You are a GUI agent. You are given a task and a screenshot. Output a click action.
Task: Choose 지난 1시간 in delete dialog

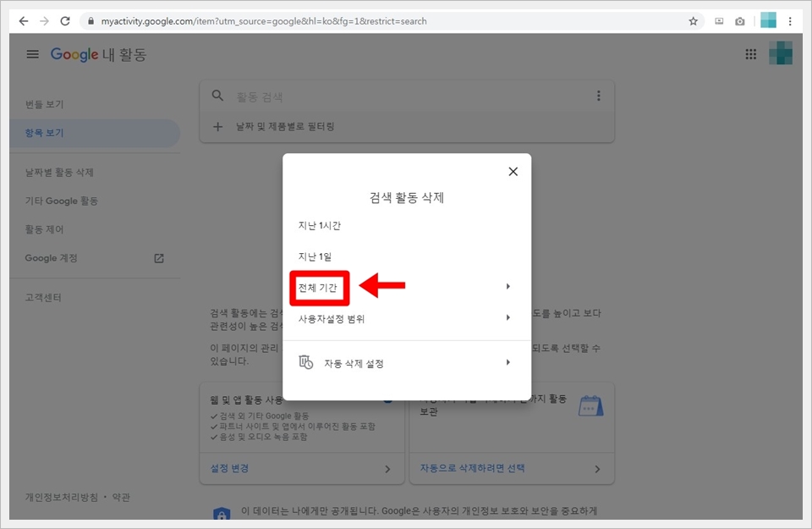(320, 225)
